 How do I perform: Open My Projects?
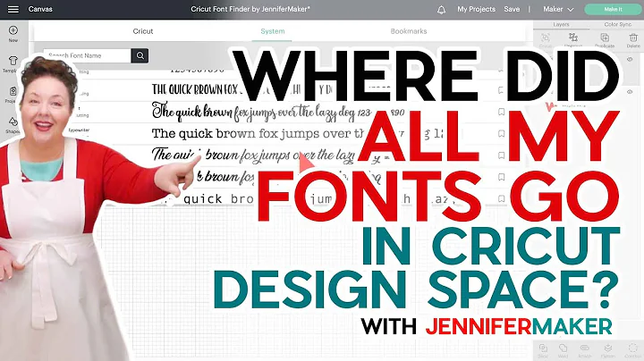point(476,9)
